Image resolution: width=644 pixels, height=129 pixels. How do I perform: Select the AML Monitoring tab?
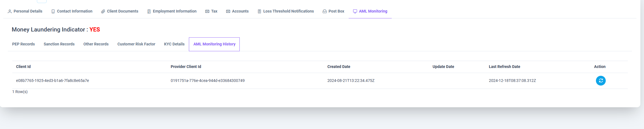click(370, 11)
